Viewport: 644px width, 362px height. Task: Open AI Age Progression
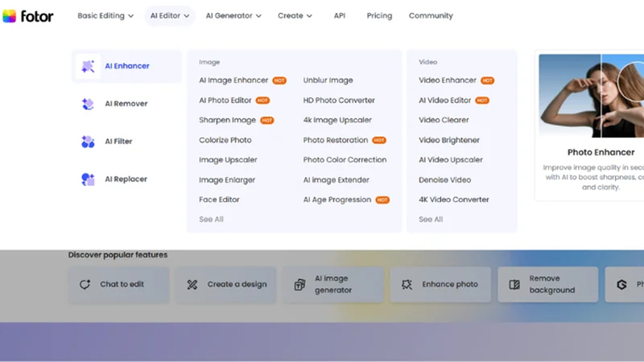[336, 200]
